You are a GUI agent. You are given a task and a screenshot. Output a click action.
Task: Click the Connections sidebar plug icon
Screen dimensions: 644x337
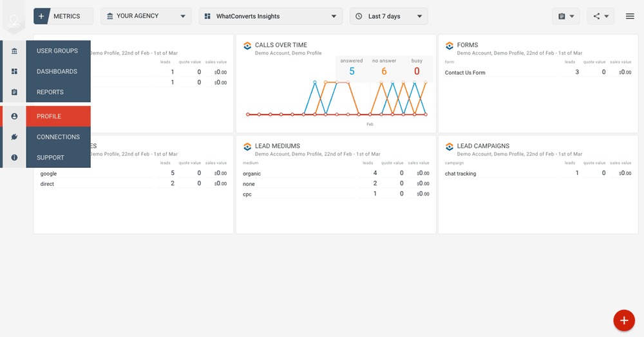pyautogui.click(x=14, y=137)
